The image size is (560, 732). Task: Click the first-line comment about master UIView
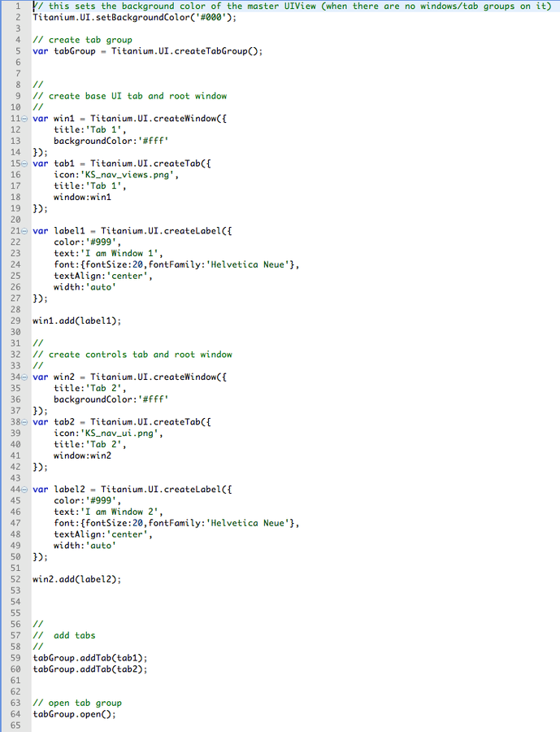[x=292, y=6]
